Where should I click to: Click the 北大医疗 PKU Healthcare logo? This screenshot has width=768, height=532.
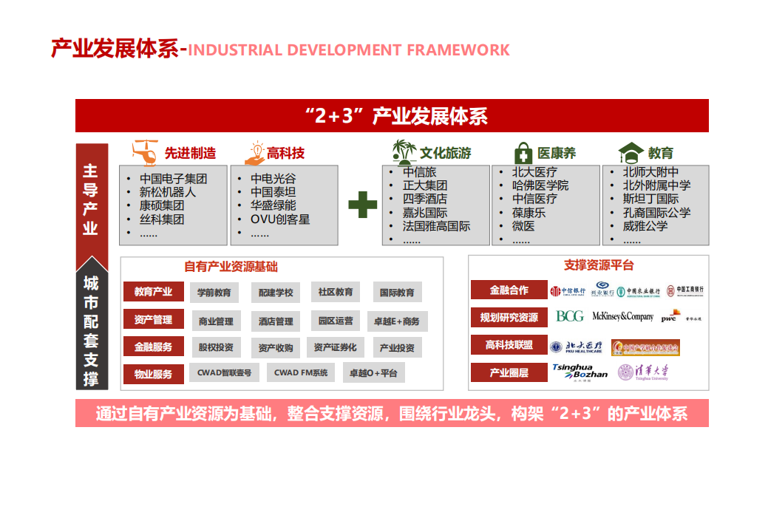point(576,347)
